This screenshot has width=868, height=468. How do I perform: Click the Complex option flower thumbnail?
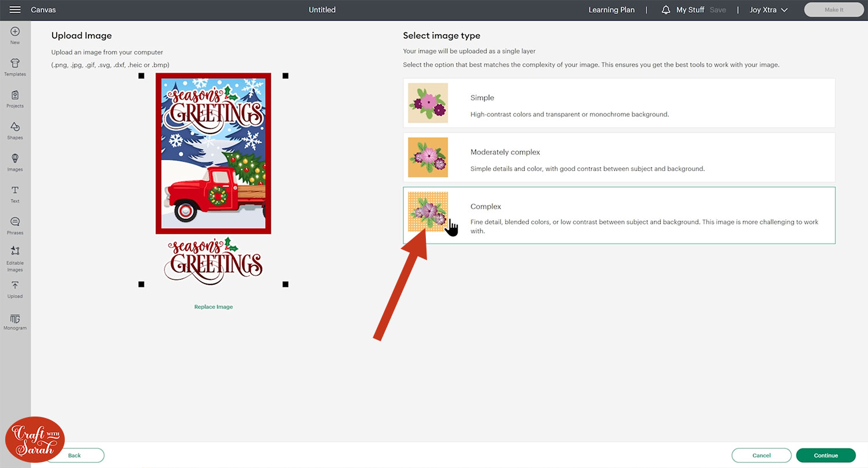coord(428,212)
